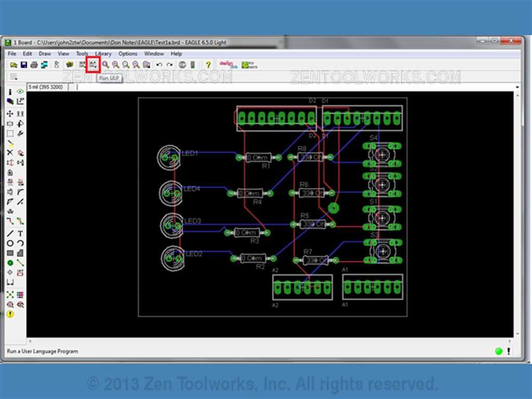The image size is (532, 399).
Task: Select the Lock tool icon
Action: click(10, 172)
